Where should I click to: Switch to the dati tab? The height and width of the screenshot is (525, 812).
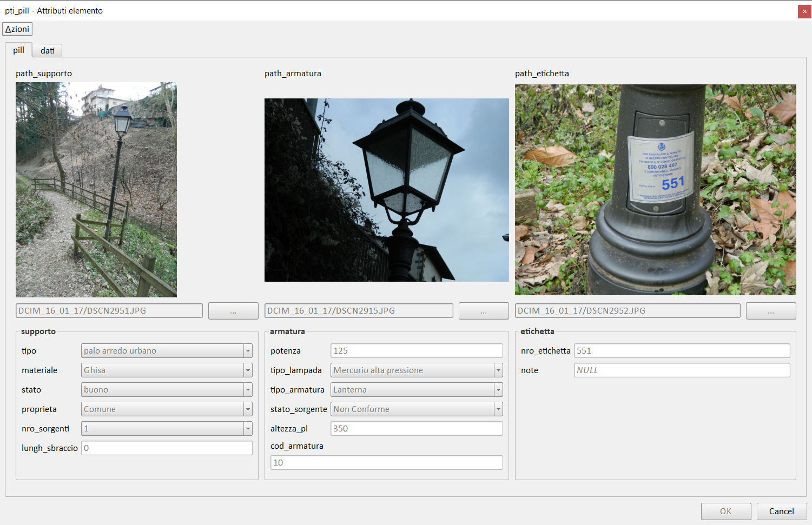coord(47,51)
